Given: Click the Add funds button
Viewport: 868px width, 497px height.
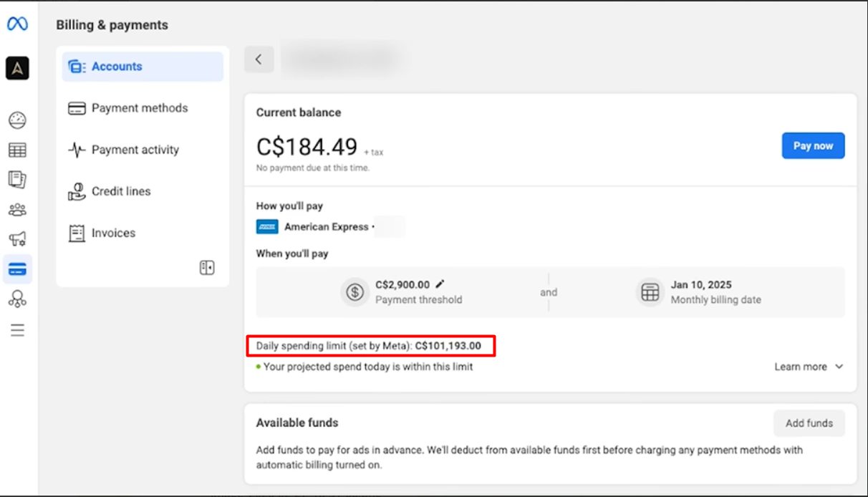Looking at the screenshot, I should point(809,423).
